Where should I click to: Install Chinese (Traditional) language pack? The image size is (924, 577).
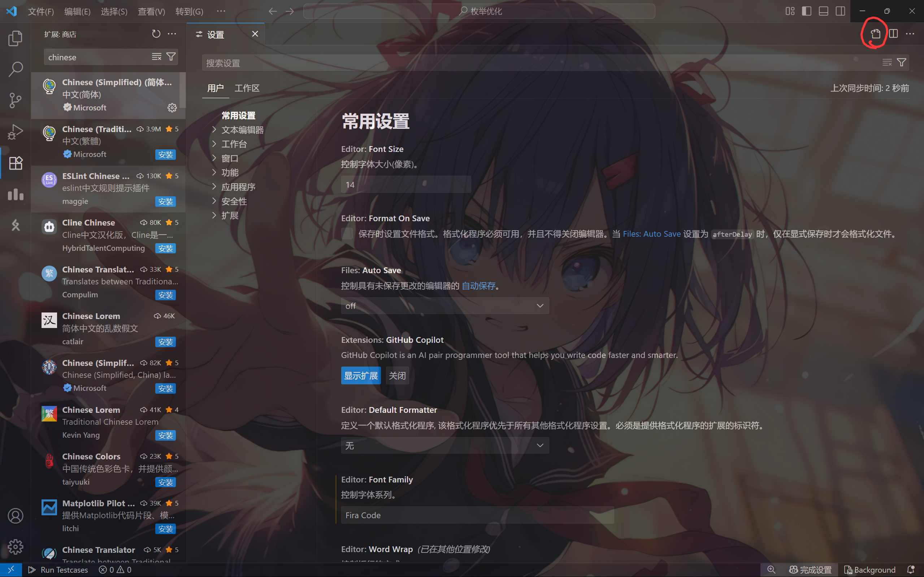tap(165, 154)
